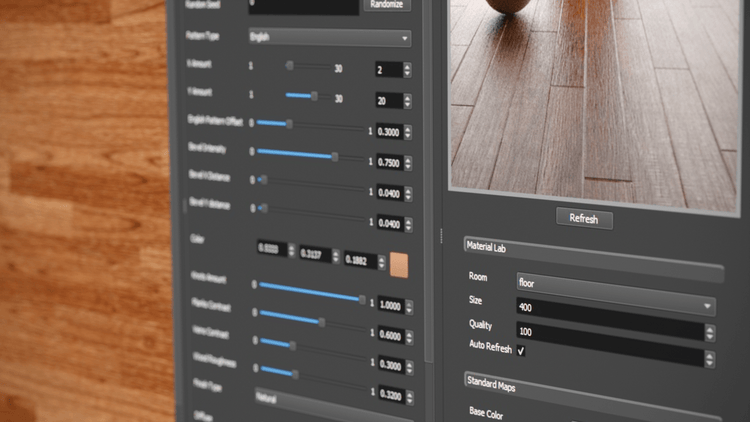Image resolution: width=750 pixels, height=422 pixels.
Task: Click the Y Amount value field showing 20
Action: coord(389,100)
